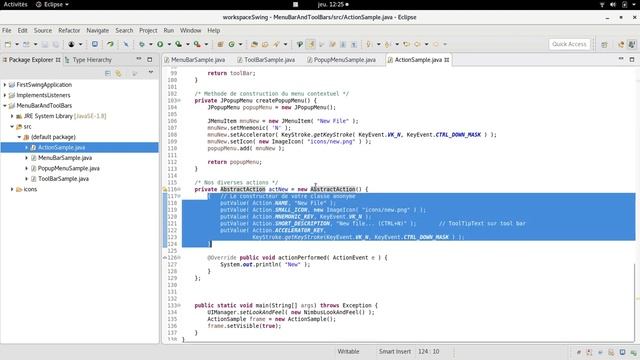This screenshot has height=360, width=640.
Task: Collapse the code fold at line 126
Action: click(x=179, y=258)
